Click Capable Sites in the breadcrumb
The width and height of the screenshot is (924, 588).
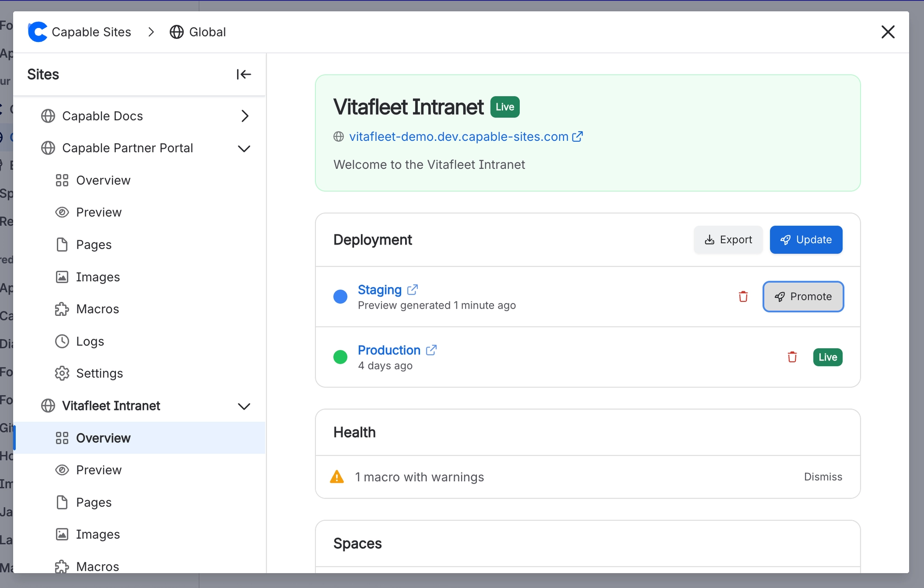[x=91, y=32]
